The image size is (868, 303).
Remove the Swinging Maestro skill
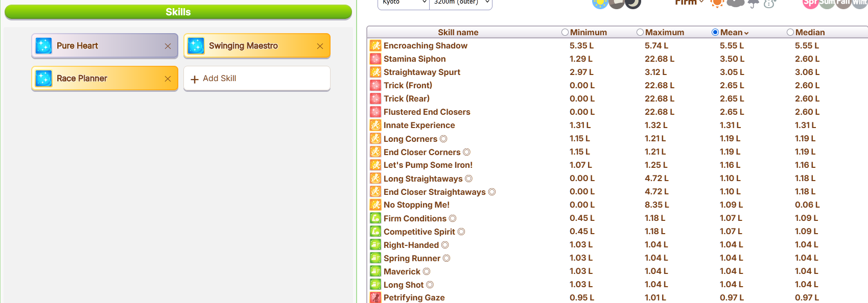click(x=320, y=46)
